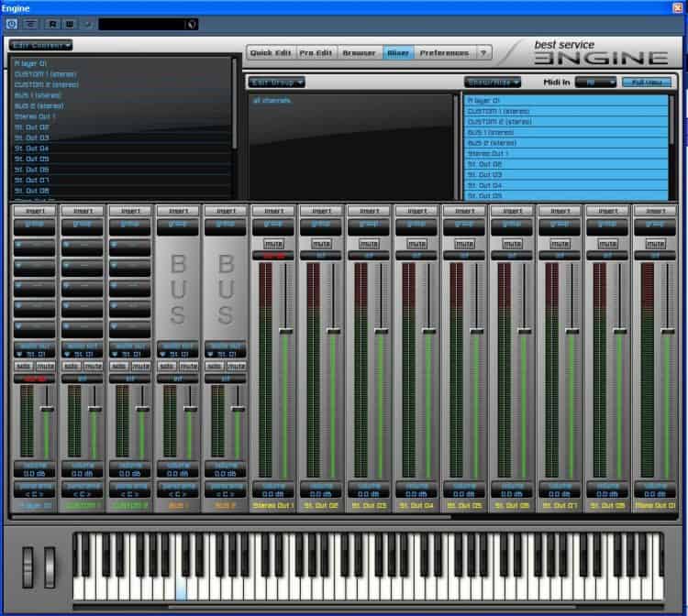Click Insert button on Stereo Out 1 strip
Screen dimensions: 688x616
coord(273,211)
